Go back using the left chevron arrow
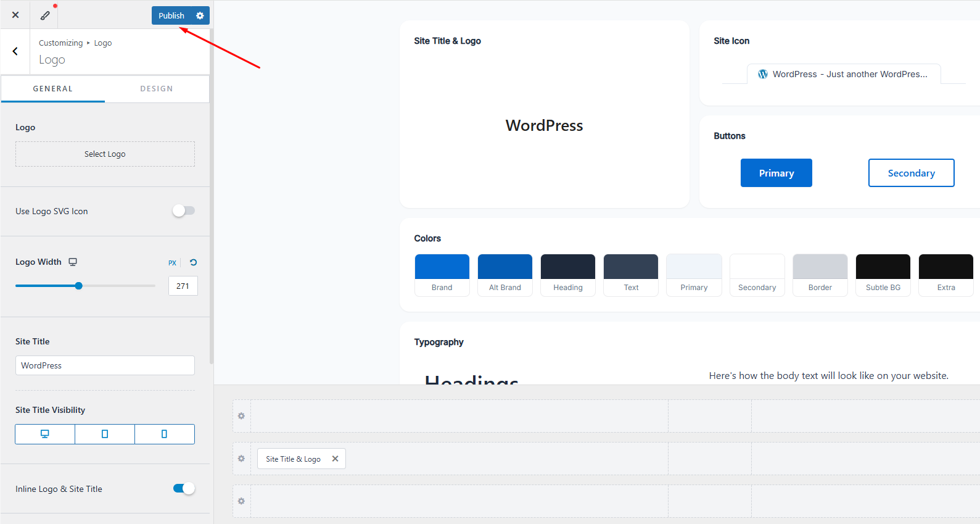Image resolution: width=980 pixels, height=524 pixels. tap(15, 51)
